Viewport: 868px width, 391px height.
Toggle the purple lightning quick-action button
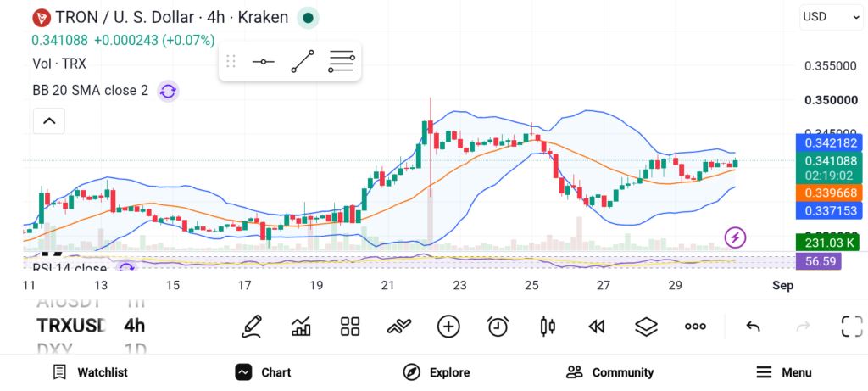(735, 237)
